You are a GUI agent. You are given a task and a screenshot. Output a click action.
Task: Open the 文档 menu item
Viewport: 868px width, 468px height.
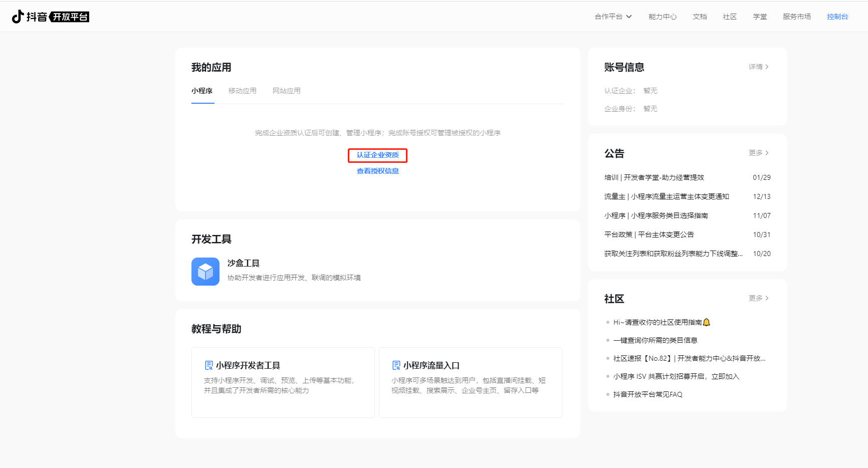coord(700,17)
